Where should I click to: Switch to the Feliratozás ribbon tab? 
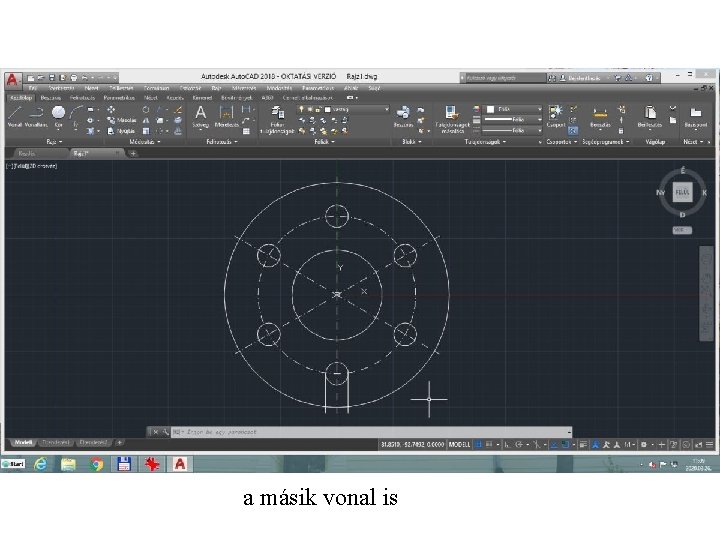coord(82,98)
